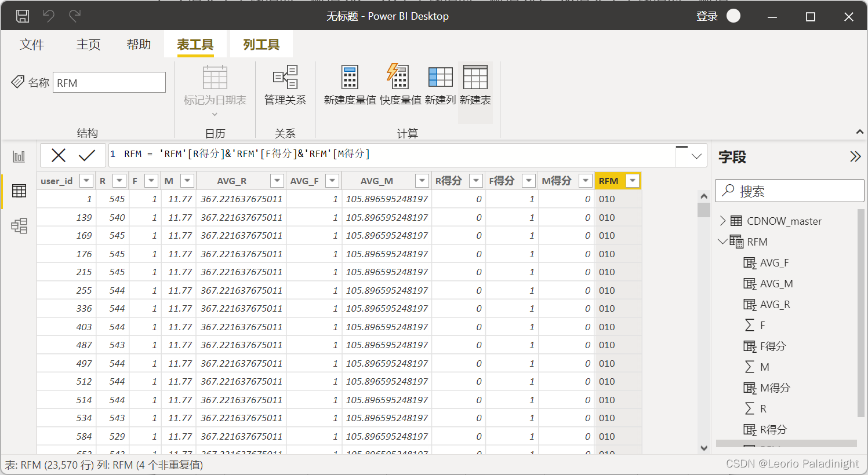Click 标记为日期表 calendar icon

(215, 77)
